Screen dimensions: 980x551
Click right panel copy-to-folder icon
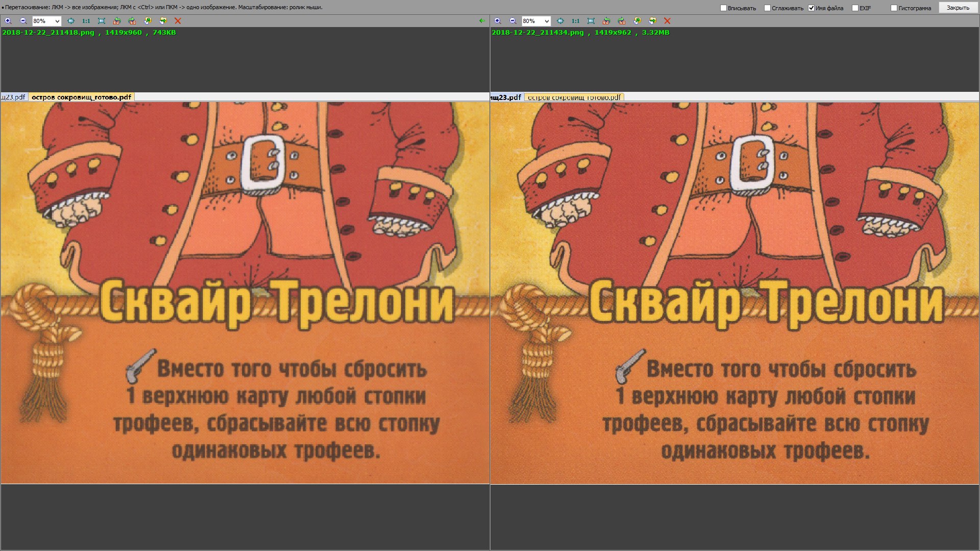point(637,21)
